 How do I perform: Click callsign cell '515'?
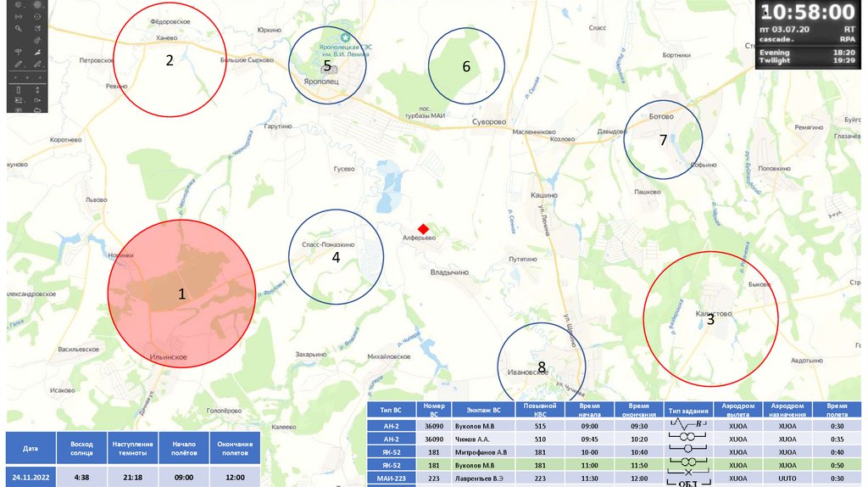click(x=540, y=426)
